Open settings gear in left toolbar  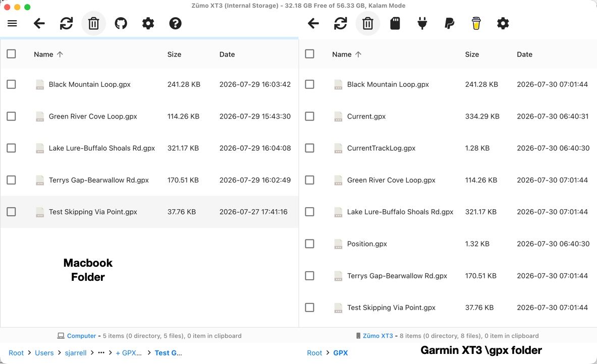coord(148,24)
